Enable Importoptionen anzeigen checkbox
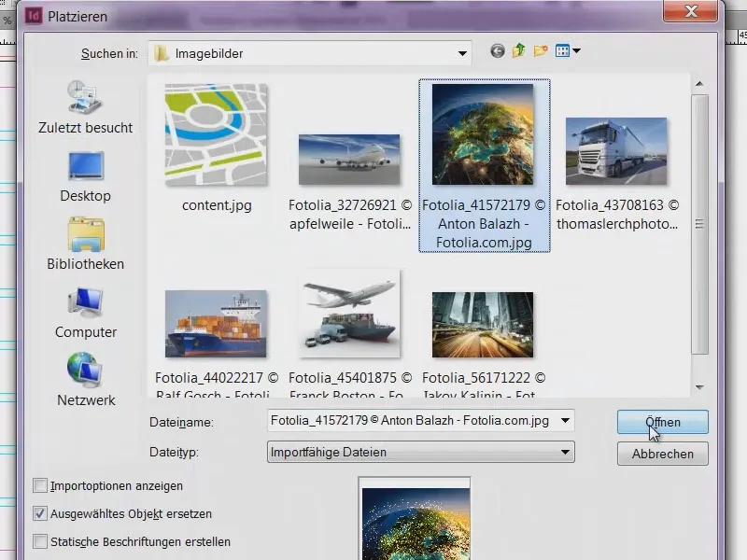The image size is (747, 560). click(40, 485)
